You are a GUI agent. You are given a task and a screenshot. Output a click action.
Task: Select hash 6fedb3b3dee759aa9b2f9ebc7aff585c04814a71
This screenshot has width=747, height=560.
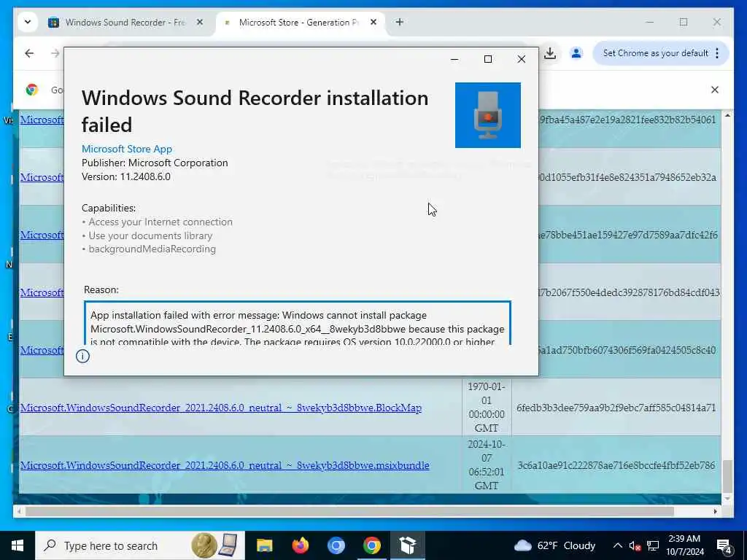[x=616, y=408]
